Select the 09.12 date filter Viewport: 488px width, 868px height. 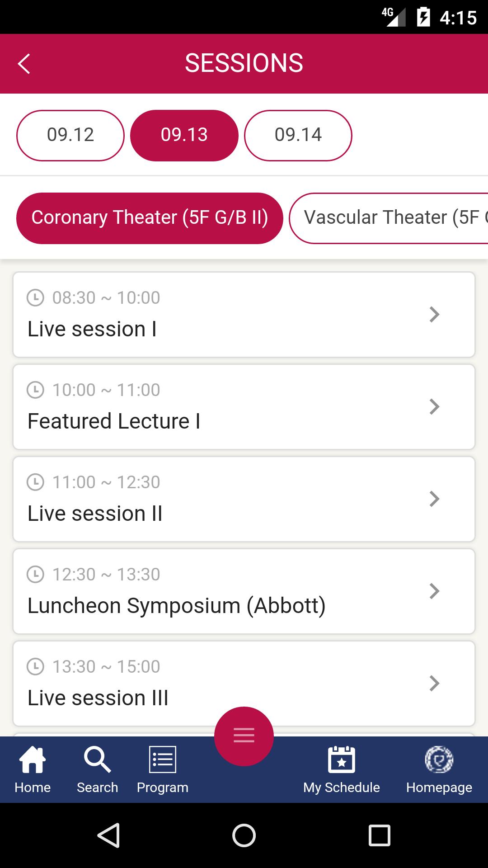[x=70, y=135]
